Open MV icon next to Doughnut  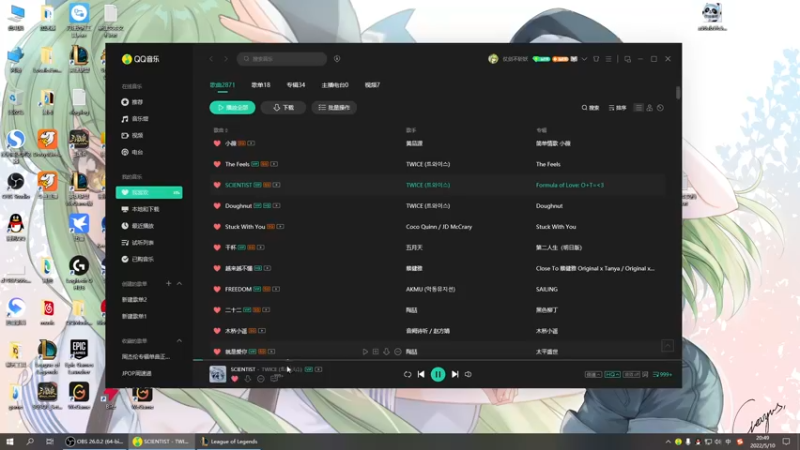(277, 206)
